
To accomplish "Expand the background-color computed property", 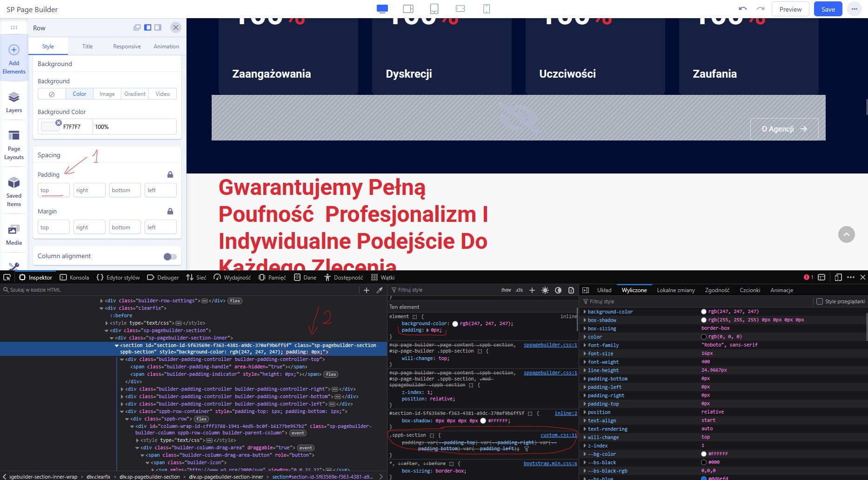I will click(585, 312).
